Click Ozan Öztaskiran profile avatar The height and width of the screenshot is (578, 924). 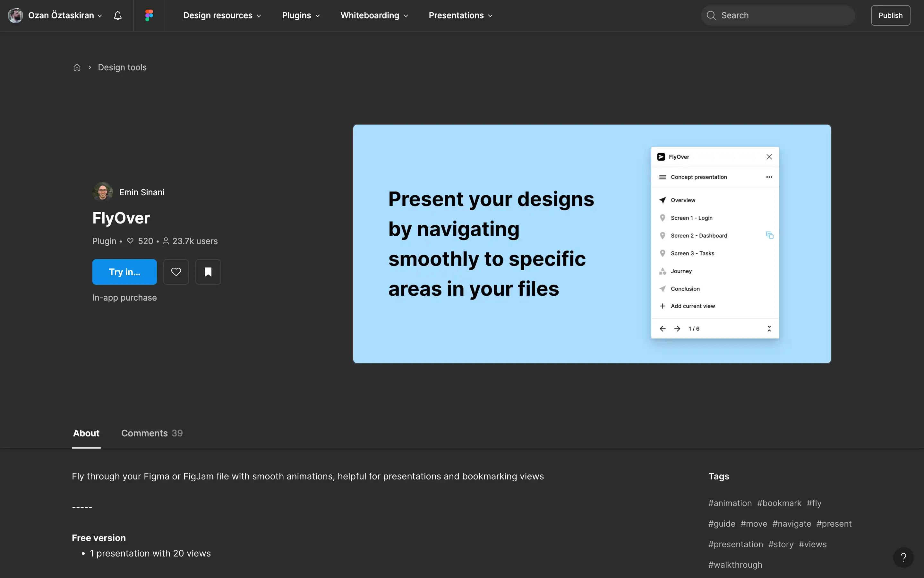[x=15, y=15]
